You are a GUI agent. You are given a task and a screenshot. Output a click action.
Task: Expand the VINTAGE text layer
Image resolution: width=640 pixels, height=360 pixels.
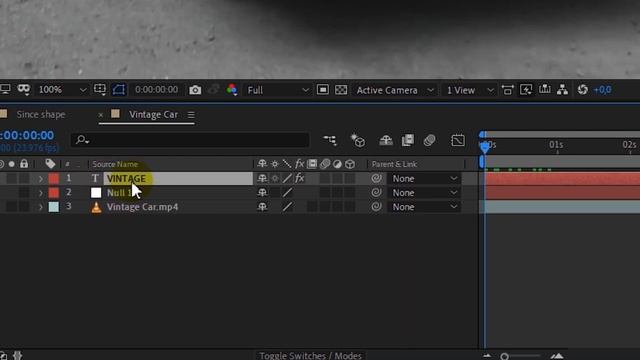click(40, 178)
